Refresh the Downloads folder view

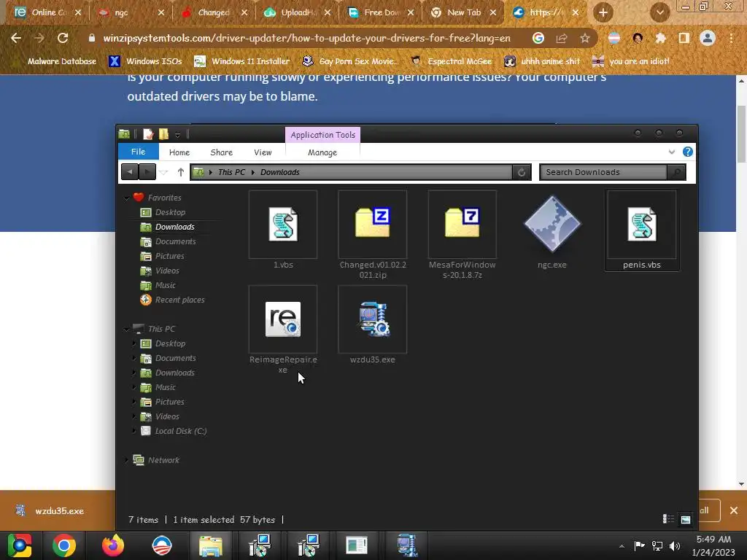522,172
